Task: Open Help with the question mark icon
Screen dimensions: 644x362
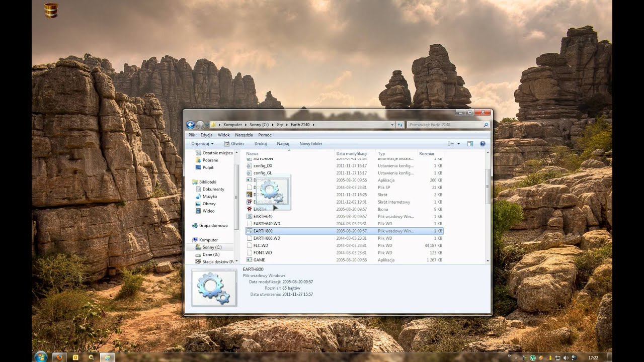Action: pos(482,144)
